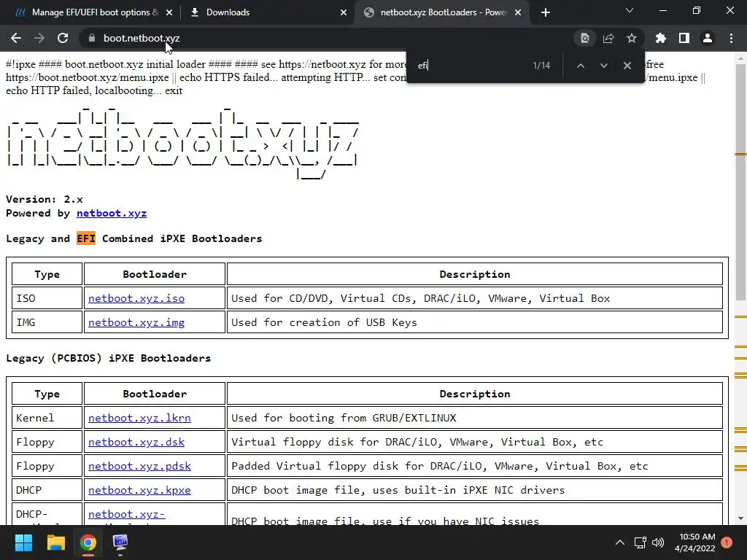This screenshot has width=747, height=560.
Task: Open Chrome's three-dot menu
Action: [731, 38]
